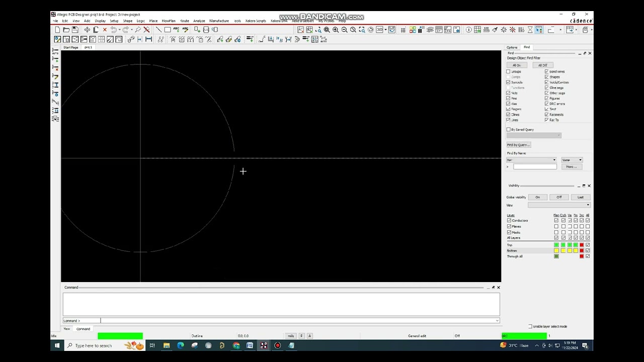
Task: Open the Route menu
Action: click(185, 21)
